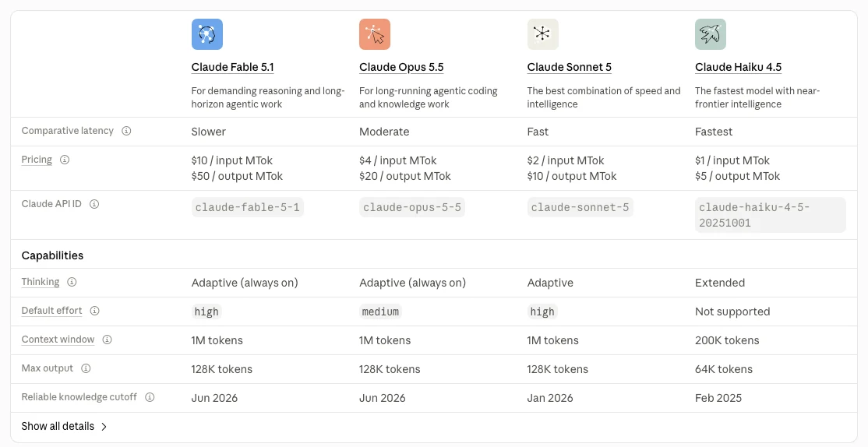Click the Max output row label
868x447 pixels.
pyautogui.click(x=47, y=368)
